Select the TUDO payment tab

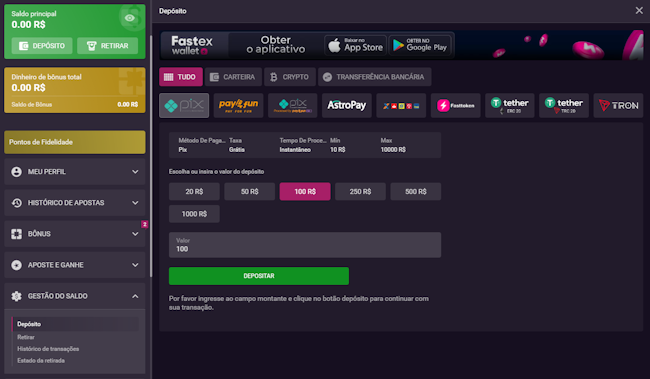[181, 77]
